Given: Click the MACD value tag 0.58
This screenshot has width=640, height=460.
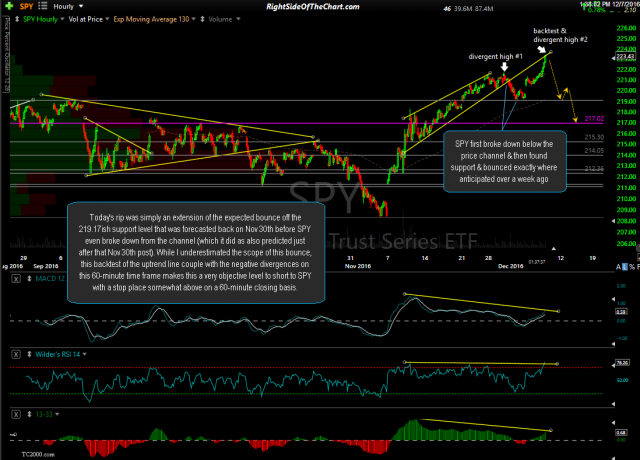Looking at the screenshot, I should pos(621,311).
